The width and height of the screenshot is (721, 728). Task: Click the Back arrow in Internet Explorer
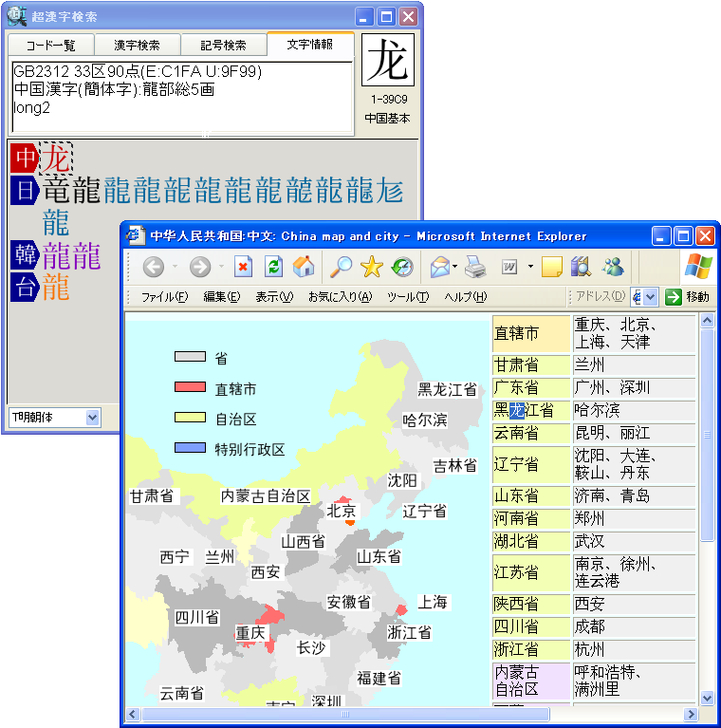coord(154,267)
